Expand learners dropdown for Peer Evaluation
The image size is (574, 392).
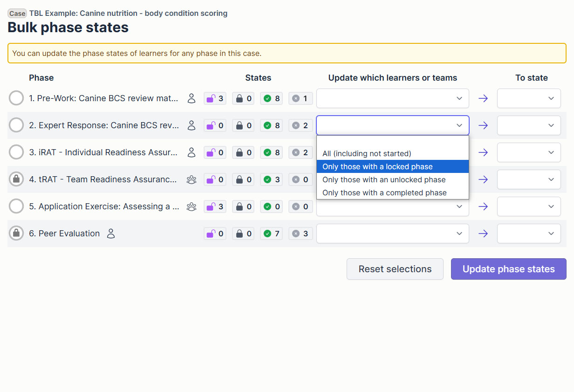(392, 234)
